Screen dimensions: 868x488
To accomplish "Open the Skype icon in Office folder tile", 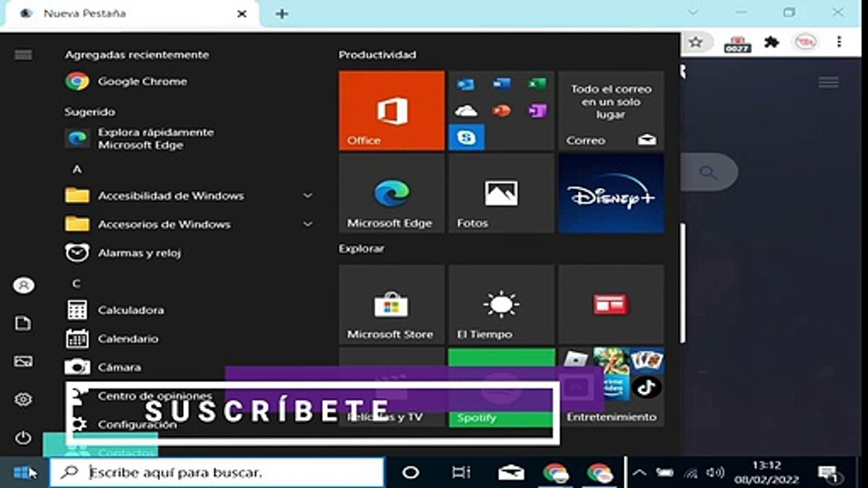I will (467, 137).
